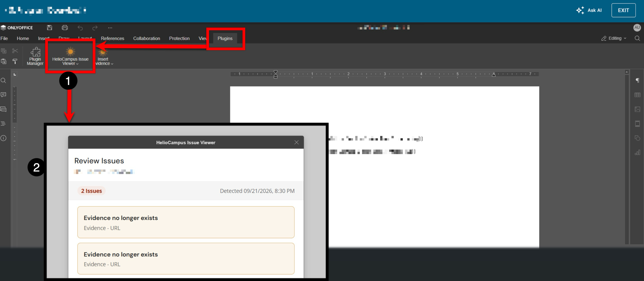
Task: Open the Plugin Manager
Action: coord(35,56)
